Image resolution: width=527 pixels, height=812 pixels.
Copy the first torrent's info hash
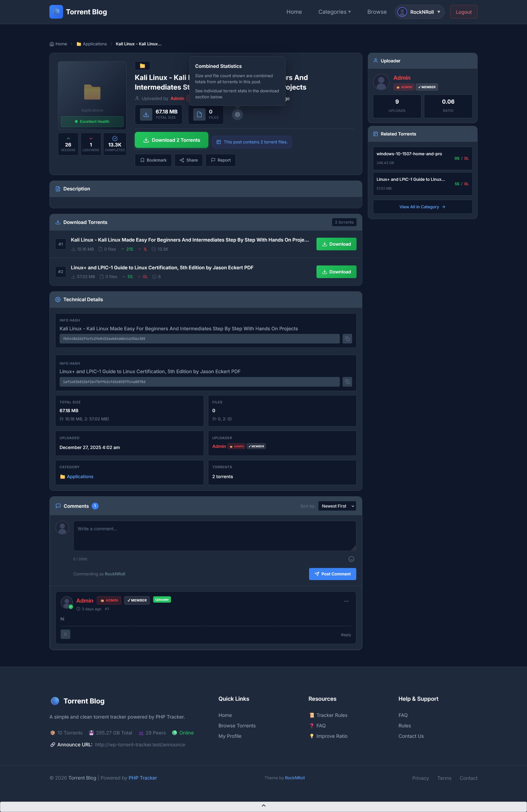pos(347,339)
